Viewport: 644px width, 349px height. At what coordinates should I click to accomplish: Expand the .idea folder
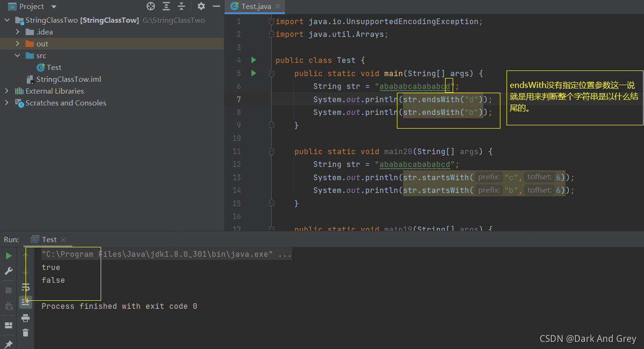(17, 32)
